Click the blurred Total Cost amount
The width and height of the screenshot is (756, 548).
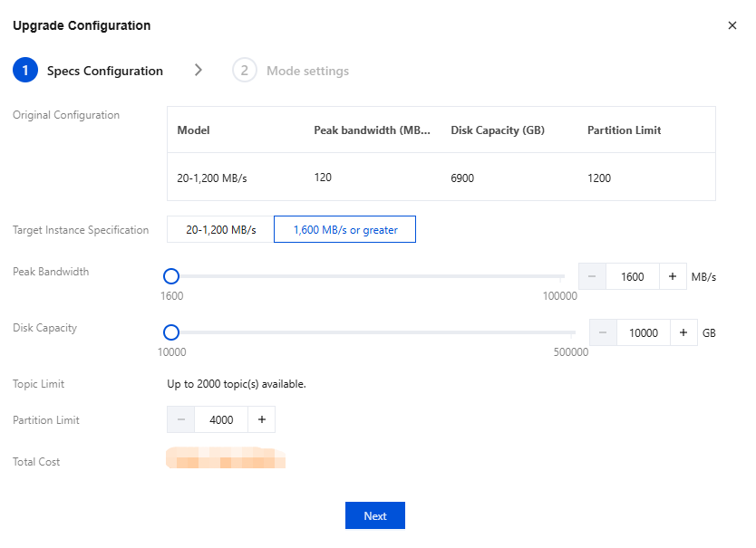[x=225, y=457]
